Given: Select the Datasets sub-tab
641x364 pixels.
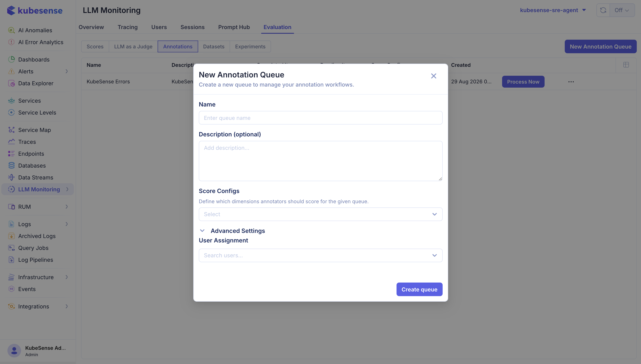Looking at the screenshot, I should pos(214,46).
